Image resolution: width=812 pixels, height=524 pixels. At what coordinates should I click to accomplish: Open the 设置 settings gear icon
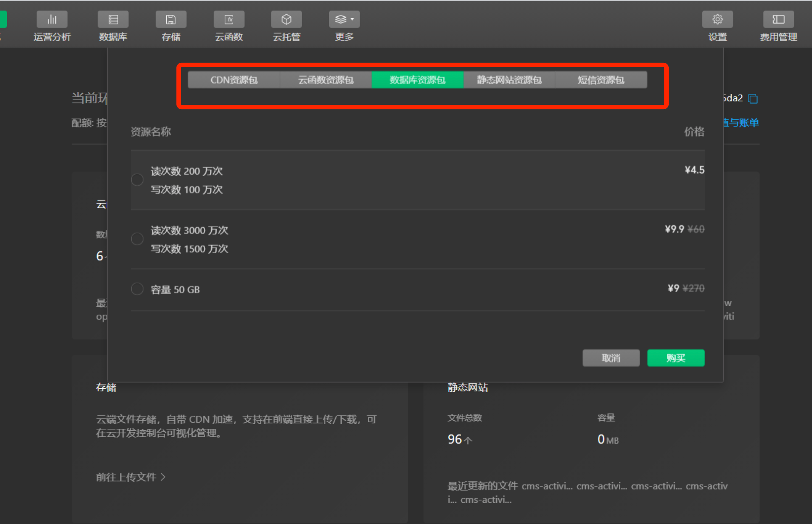coord(717,19)
